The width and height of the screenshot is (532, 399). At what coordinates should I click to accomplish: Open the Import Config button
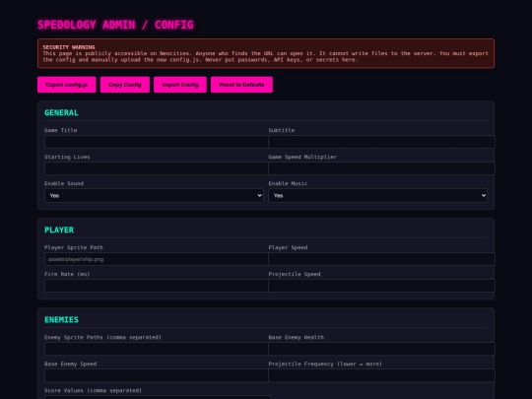(x=180, y=85)
